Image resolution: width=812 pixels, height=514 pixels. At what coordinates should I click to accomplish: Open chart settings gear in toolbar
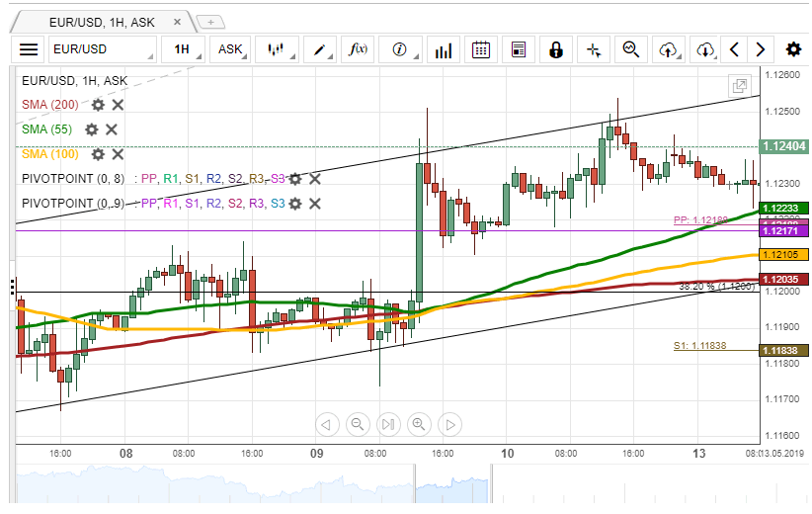coord(793,49)
